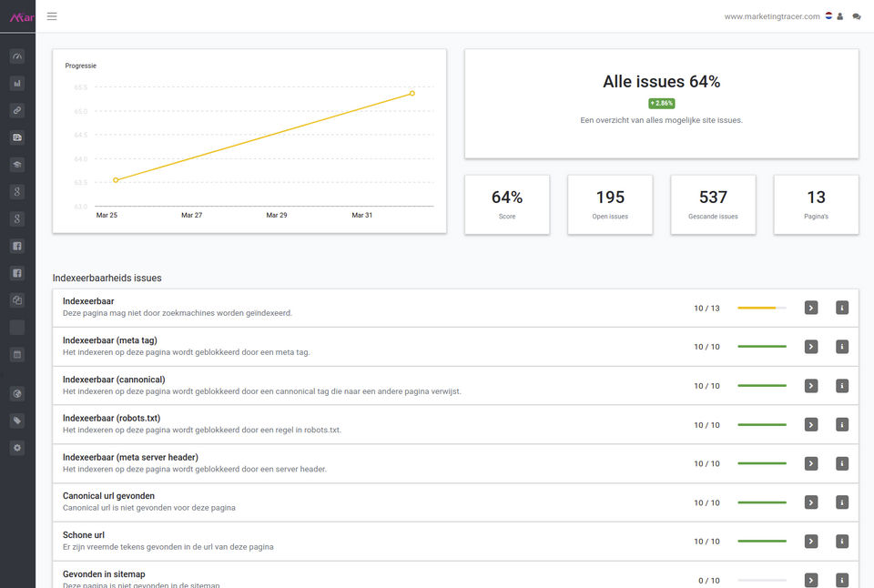Open the chat bubbles icon
Viewport: 874px width, 588px height.
click(856, 16)
